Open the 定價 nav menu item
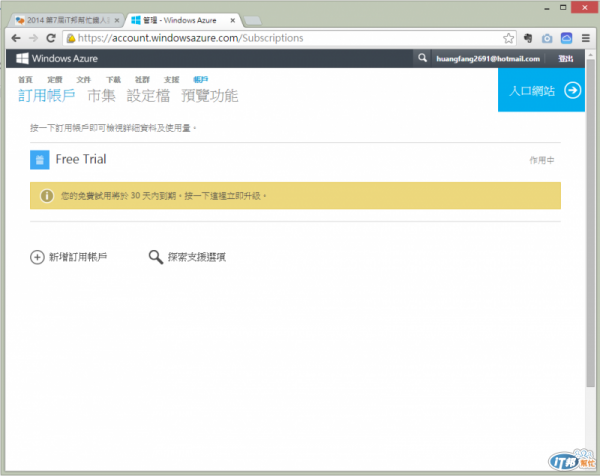 (55, 80)
